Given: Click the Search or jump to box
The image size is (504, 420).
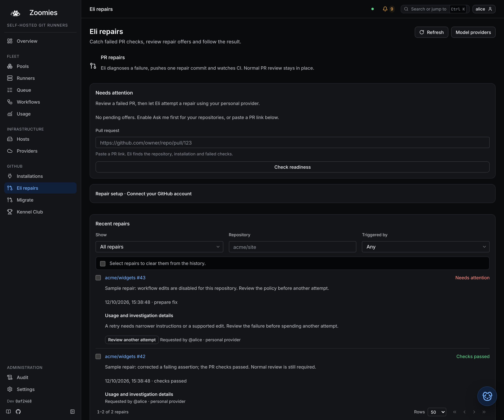Looking at the screenshot, I should 435,9.
